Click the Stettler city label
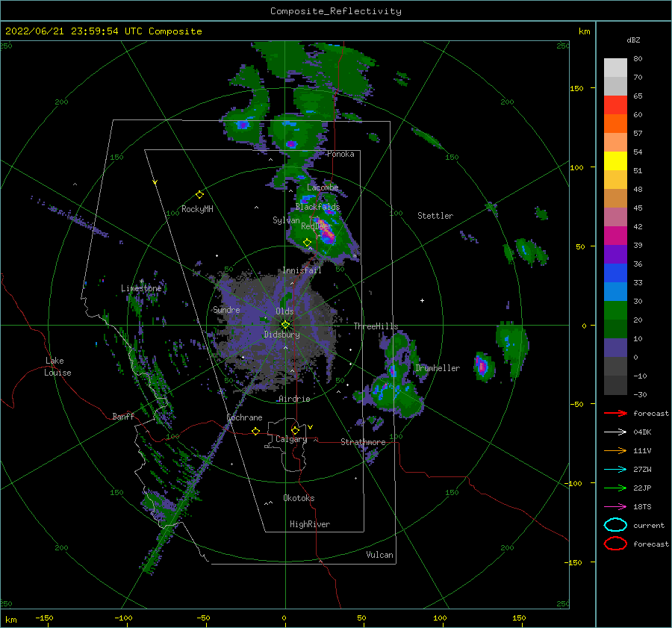 tap(435, 216)
